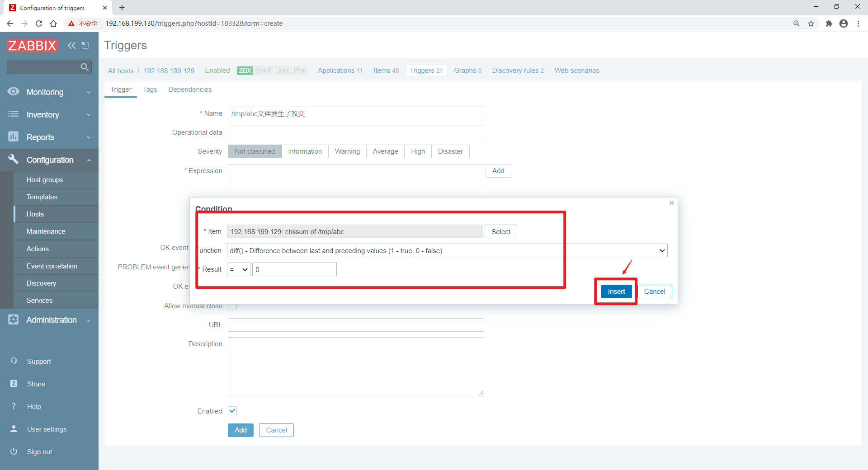Click the Reports chart icon
The height and width of the screenshot is (470, 868).
pyautogui.click(x=14, y=136)
